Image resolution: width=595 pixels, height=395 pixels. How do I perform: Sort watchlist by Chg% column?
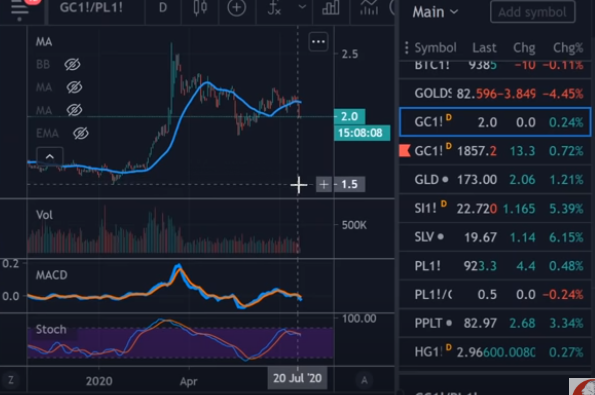[x=568, y=48]
